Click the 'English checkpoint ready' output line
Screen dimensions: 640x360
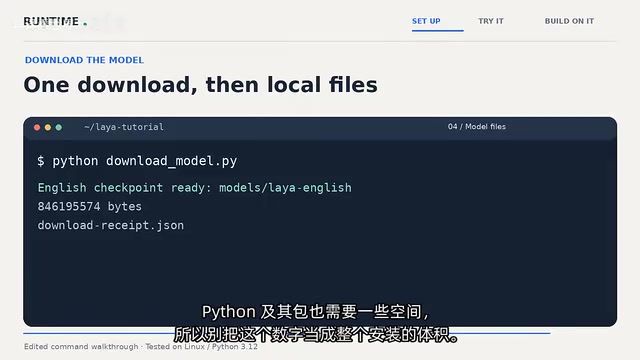coord(194,188)
